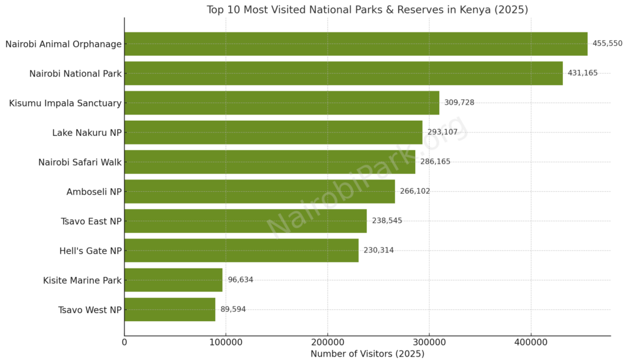
Task: Click the 100000 axis tick label
Action: 226,343
